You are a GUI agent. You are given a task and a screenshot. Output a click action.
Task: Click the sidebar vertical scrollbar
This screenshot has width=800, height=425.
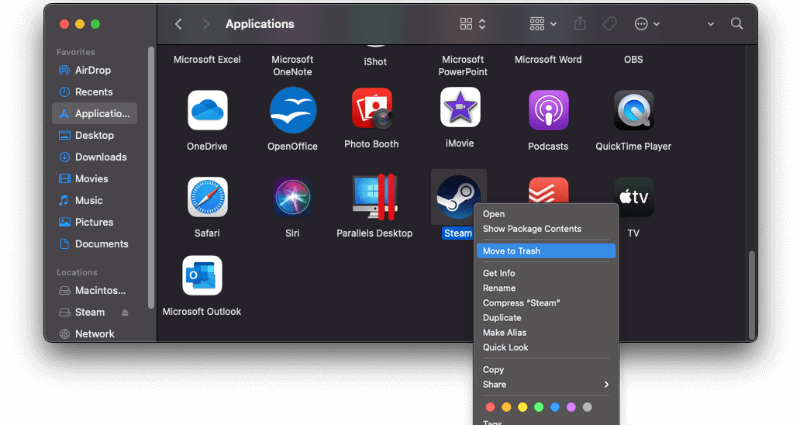[x=151, y=178]
